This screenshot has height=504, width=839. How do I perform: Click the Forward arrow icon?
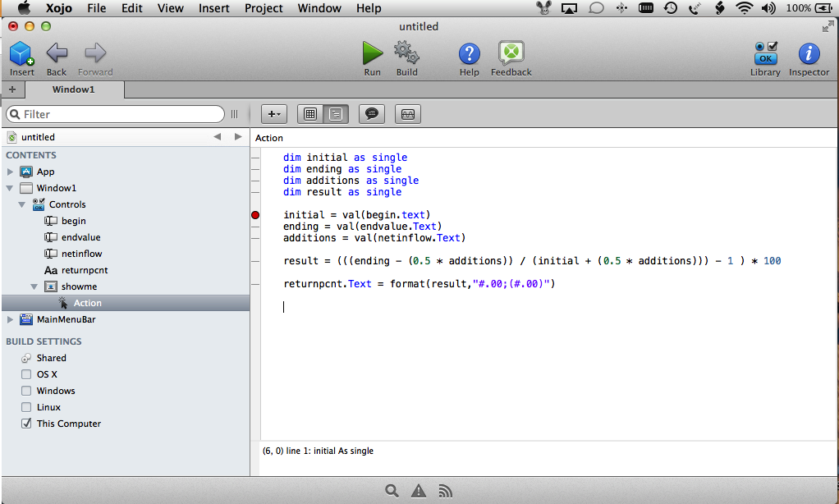95,53
